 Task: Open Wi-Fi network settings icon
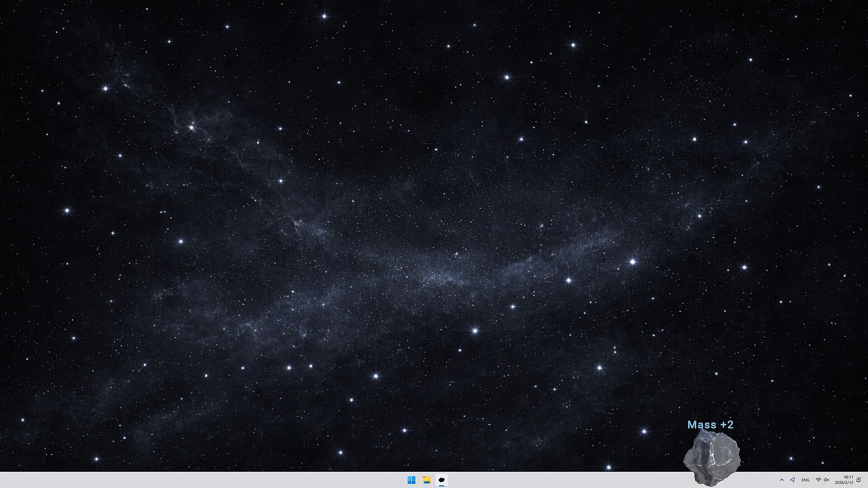(x=818, y=480)
